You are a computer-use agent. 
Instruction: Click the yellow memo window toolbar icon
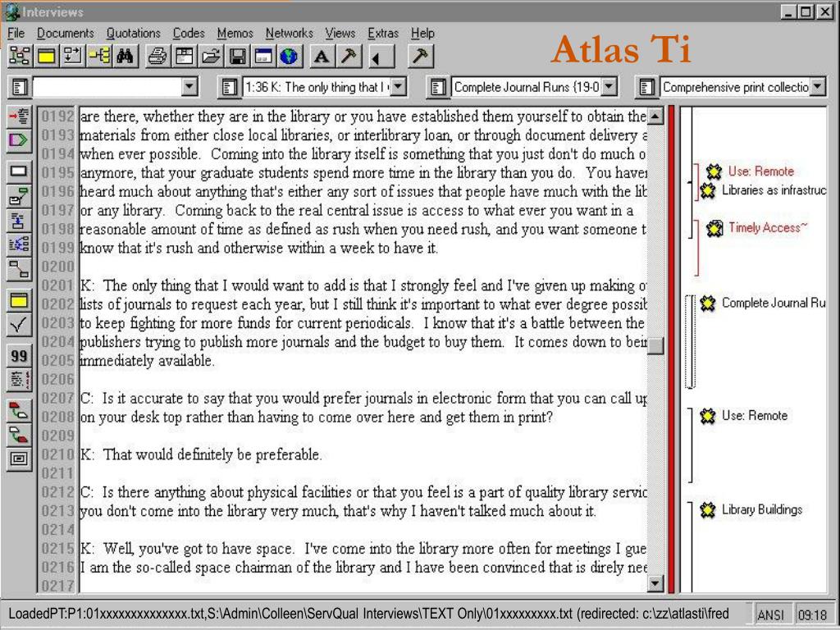46,56
